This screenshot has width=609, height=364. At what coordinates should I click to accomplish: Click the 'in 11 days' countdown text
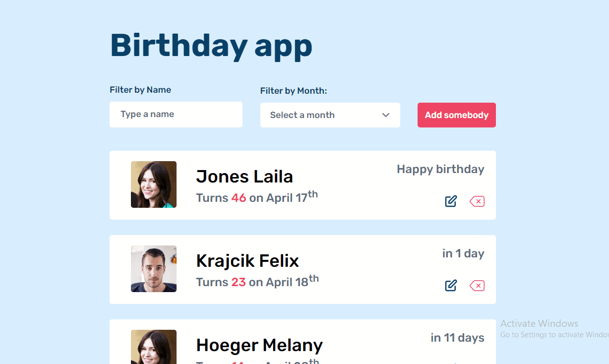pyautogui.click(x=457, y=338)
